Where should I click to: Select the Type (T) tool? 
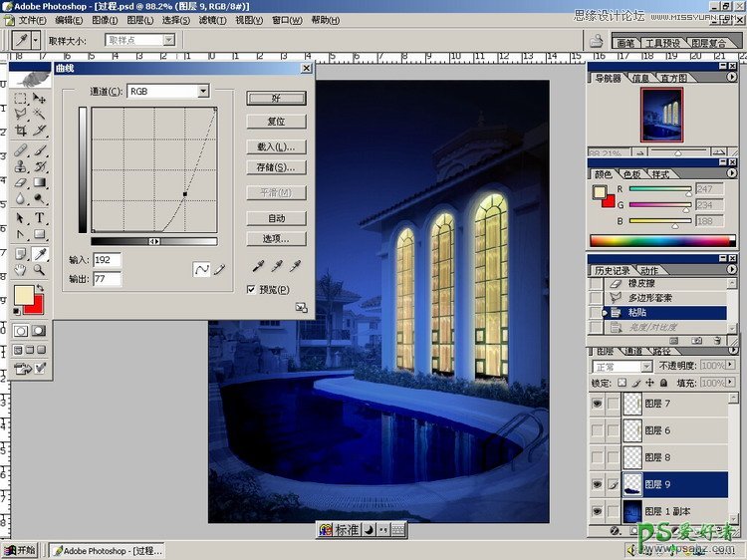40,217
